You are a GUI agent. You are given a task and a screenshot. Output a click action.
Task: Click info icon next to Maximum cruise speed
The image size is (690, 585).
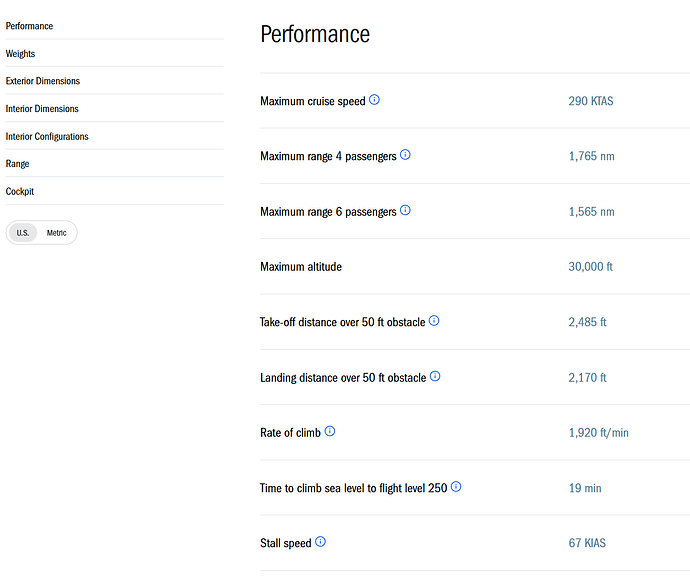[x=374, y=100]
